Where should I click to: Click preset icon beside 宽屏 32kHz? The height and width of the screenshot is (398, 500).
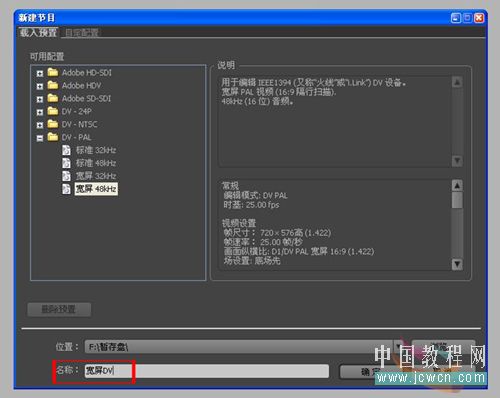66,176
